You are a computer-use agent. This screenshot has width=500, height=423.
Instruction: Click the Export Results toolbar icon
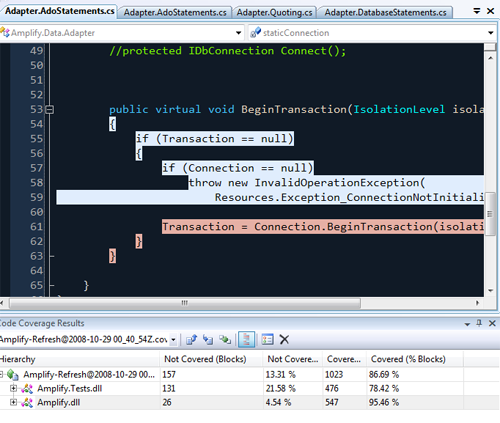point(191,340)
